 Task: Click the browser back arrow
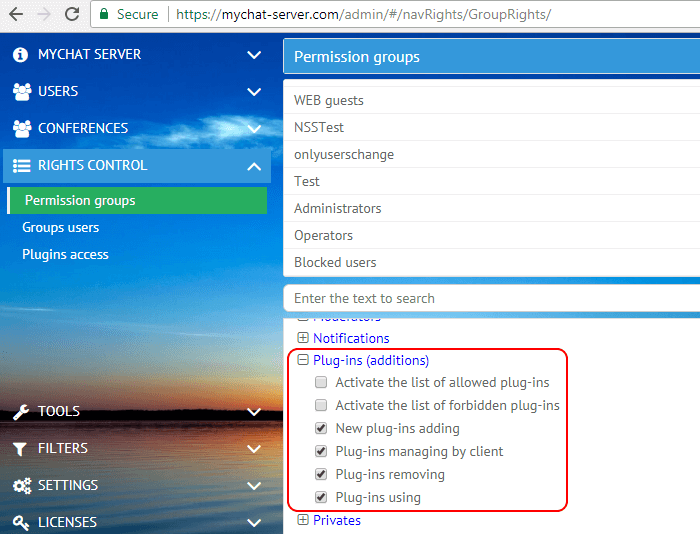pyautogui.click(x=16, y=15)
